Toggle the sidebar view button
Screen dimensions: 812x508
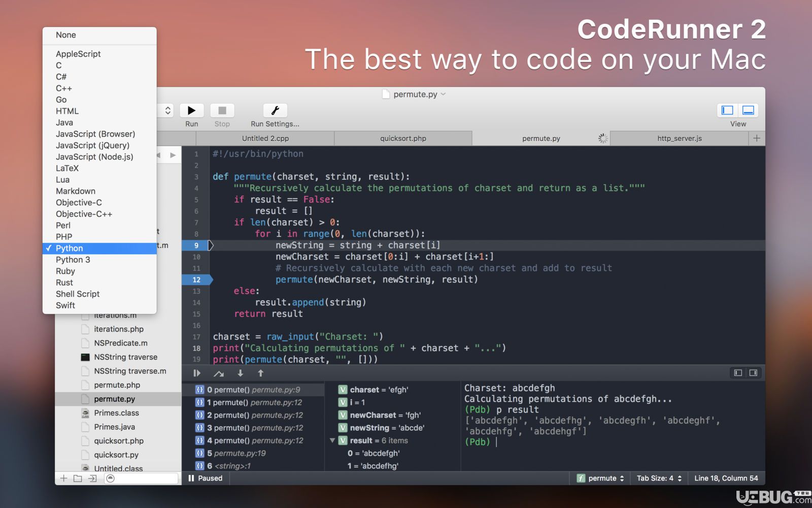727,110
